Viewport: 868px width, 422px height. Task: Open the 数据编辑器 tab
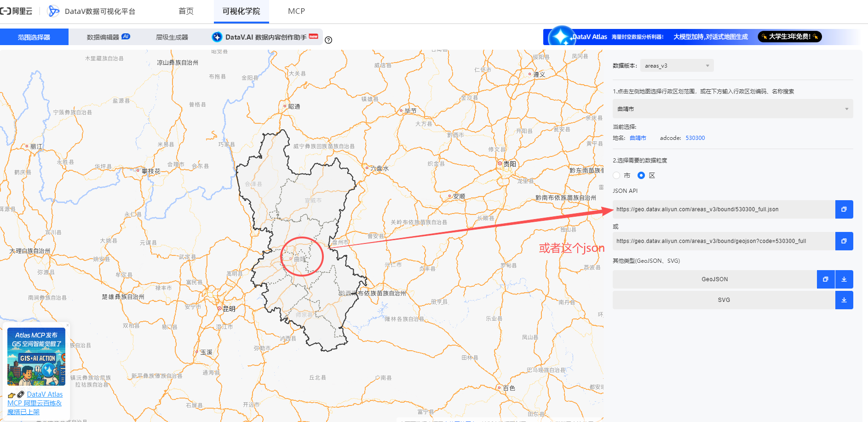pyautogui.click(x=103, y=37)
